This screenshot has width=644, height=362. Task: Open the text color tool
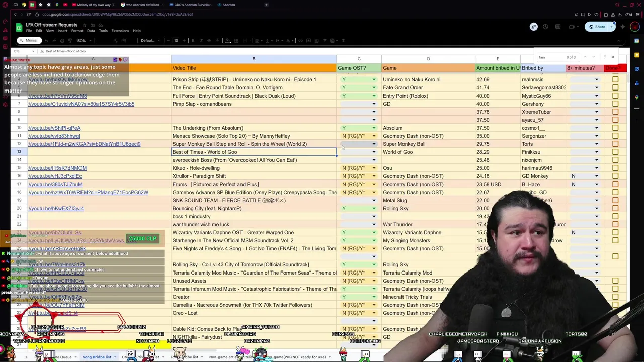[x=217, y=41]
